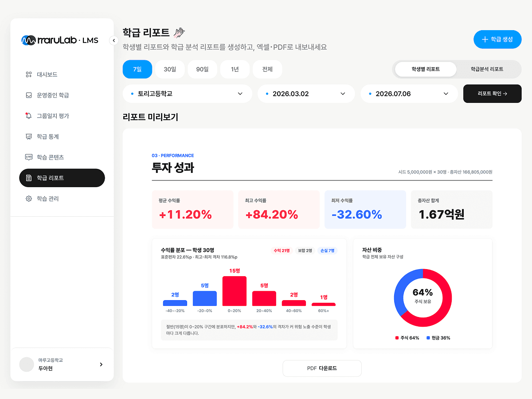Viewport: 532px width, 399px height.
Task: Click the clapping hands emoji beside title
Action: 179,32
